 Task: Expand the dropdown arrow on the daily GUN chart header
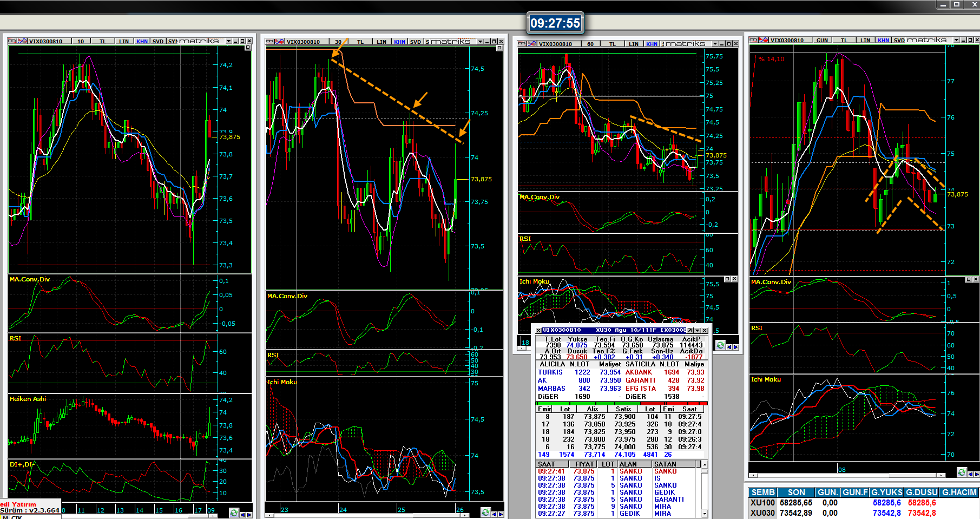pos(957,40)
